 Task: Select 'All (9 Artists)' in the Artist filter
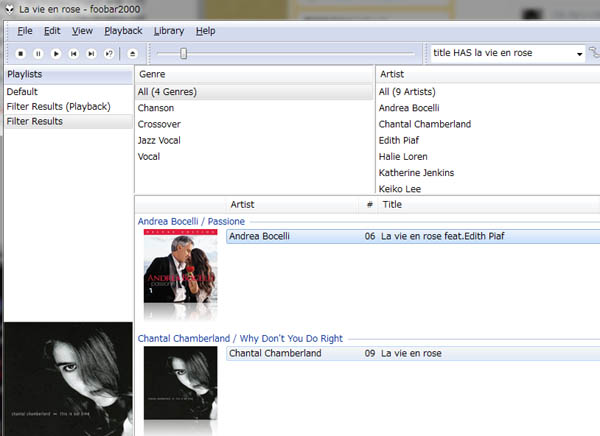tap(488, 92)
